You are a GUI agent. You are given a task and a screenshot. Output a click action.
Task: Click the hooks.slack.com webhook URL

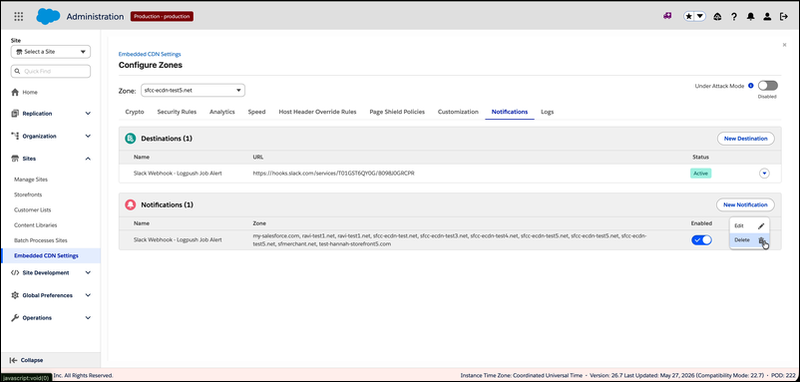coord(334,173)
